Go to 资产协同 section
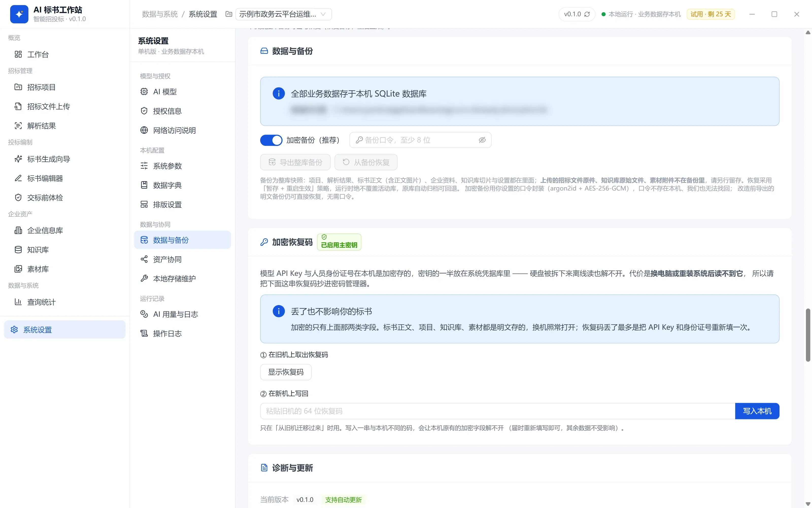The height and width of the screenshot is (508, 812). coord(182,259)
